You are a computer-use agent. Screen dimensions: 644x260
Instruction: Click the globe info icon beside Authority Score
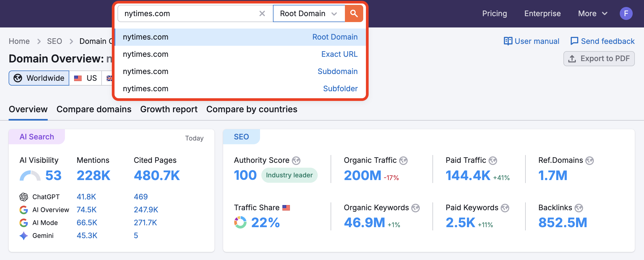point(296,160)
